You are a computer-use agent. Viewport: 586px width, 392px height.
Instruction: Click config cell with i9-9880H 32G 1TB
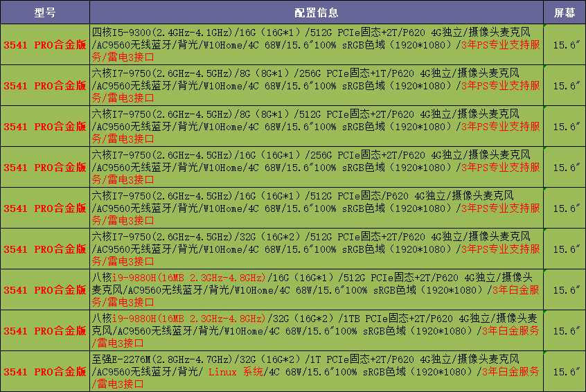[317, 331]
